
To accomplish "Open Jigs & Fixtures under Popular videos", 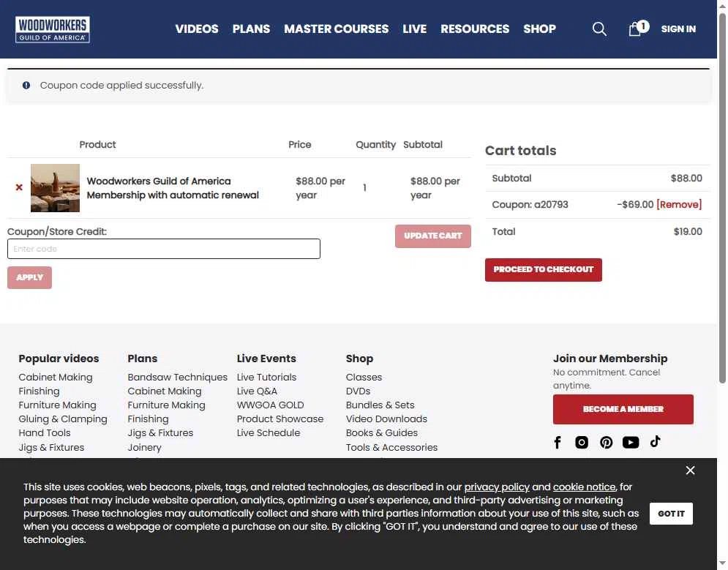I will pyautogui.click(x=51, y=448).
